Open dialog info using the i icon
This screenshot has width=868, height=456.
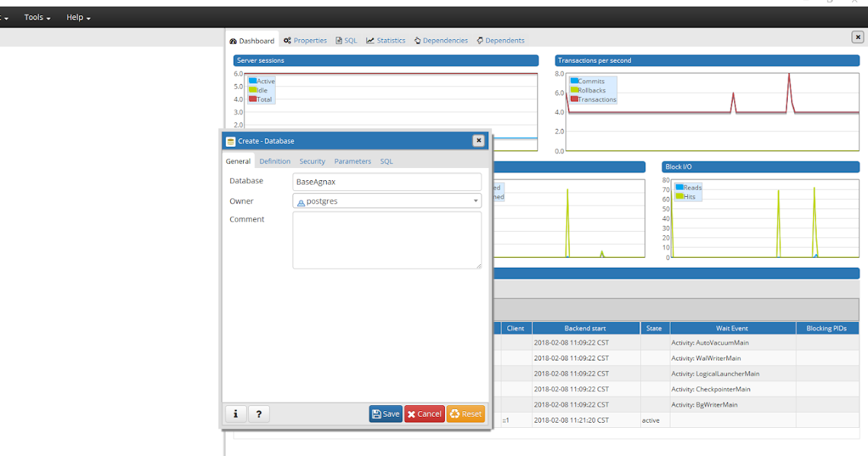point(235,413)
